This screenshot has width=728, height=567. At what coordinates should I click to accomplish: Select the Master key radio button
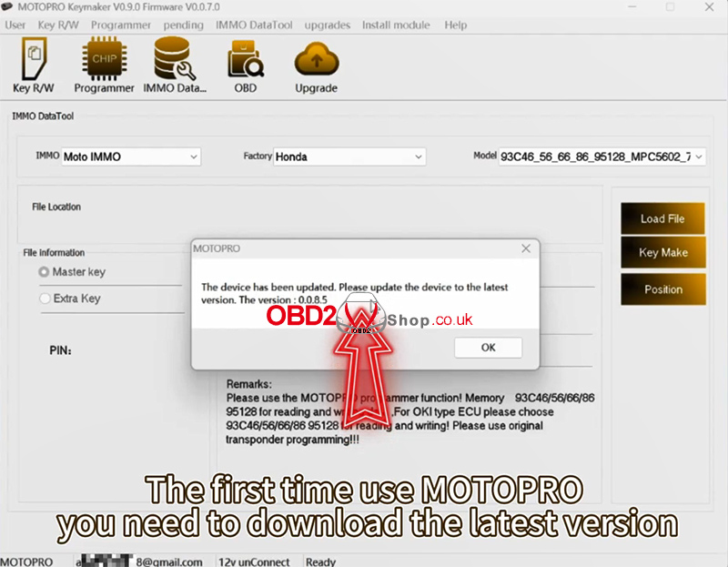click(44, 271)
